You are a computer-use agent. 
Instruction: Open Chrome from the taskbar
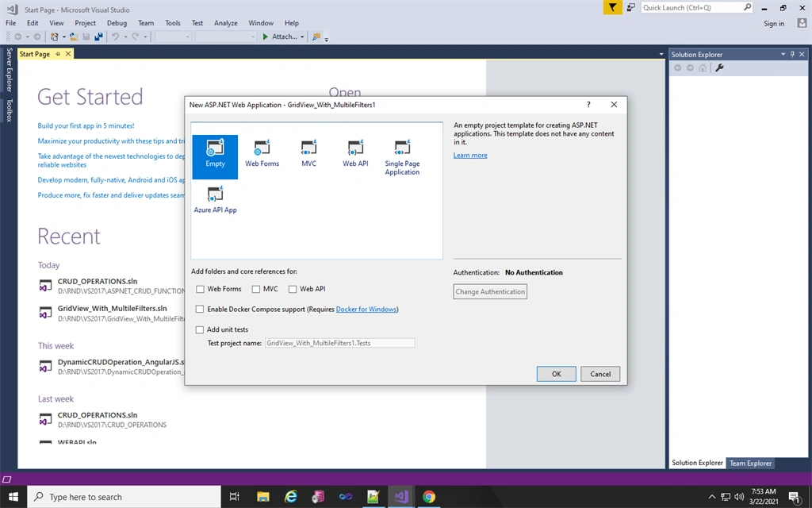tap(429, 497)
